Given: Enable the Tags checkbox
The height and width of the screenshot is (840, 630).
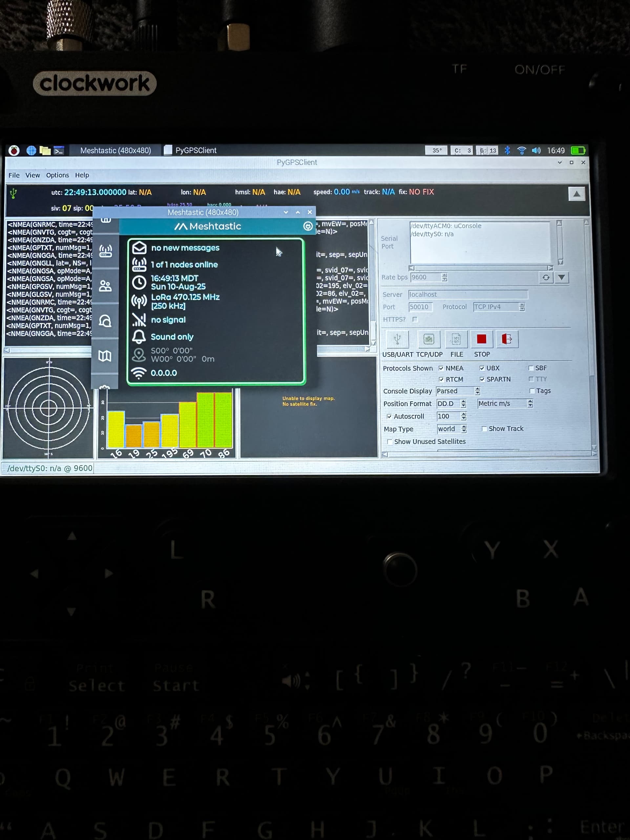Looking at the screenshot, I should point(532,391).
